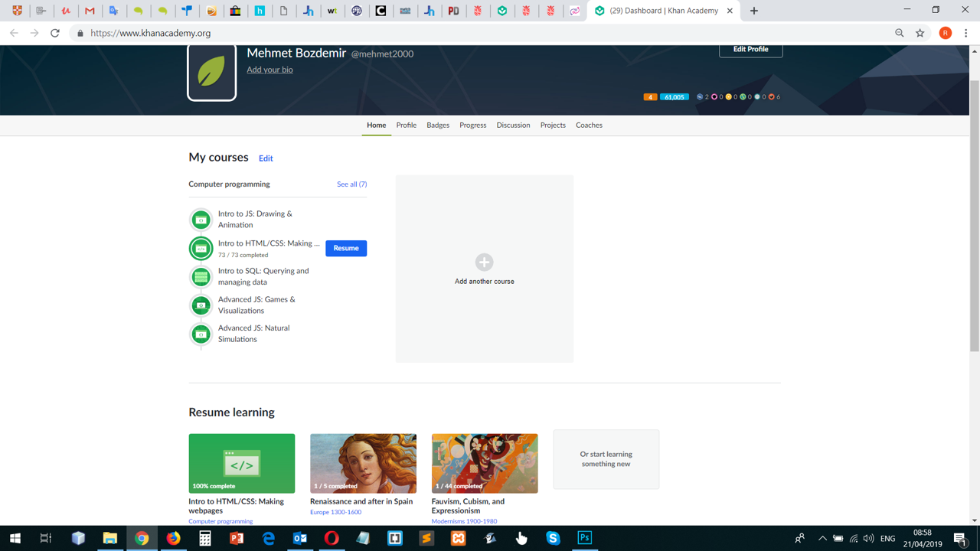The image size is (980, 551).
Task: Open Intro to SQL: Querying and managing data
Action: (263, 276)
